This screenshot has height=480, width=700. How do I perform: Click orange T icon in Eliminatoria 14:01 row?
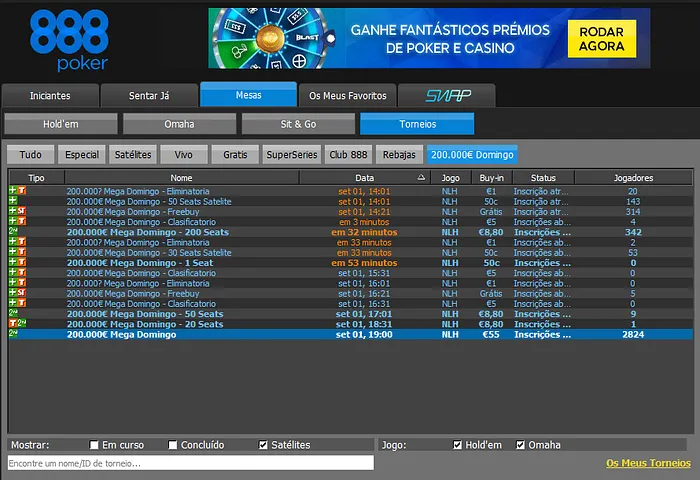click(x=21, y=191)
